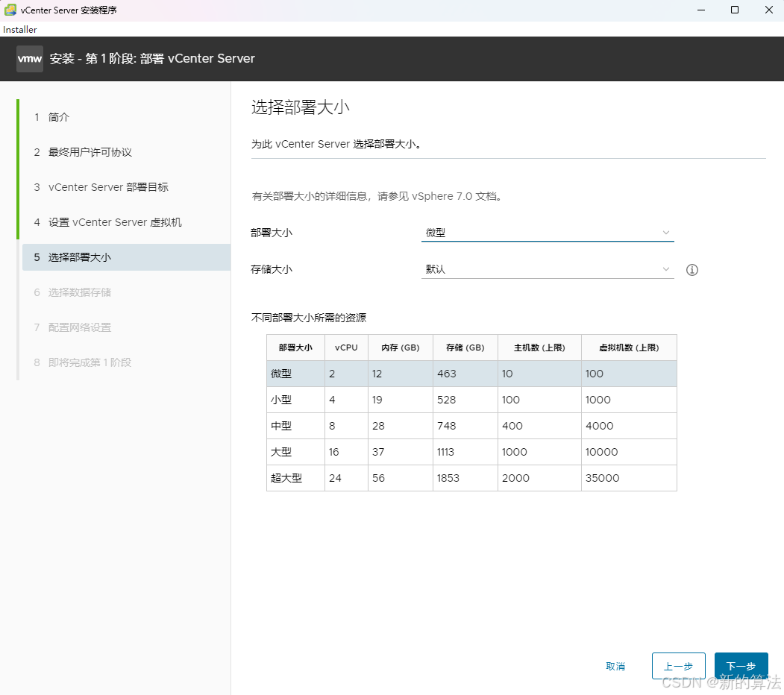Click the 主机数 (上限) column header
784x695 pixels.
[539, 347]
